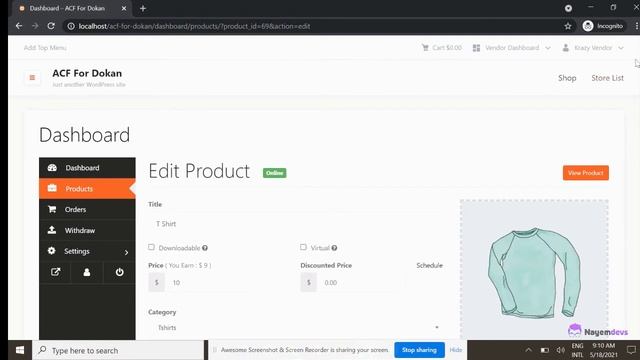Open Orders in the vendor sidebar

(87, 209)
